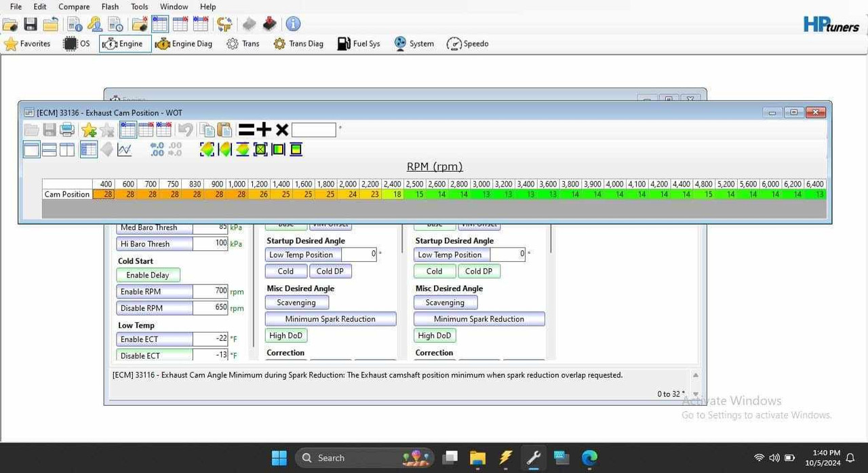
Task: Open the File menu
Action: 16,7
